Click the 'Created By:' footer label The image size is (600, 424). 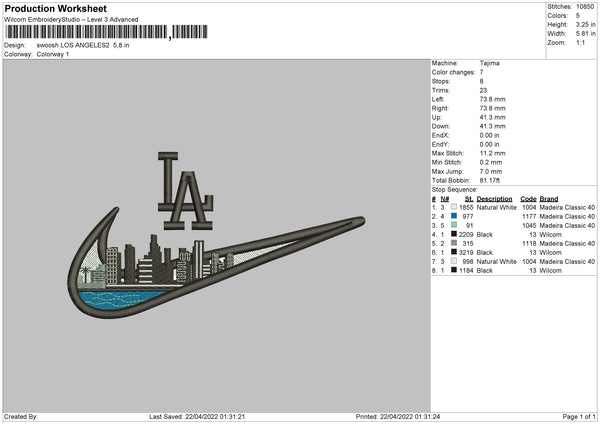[x=21, y=416]
